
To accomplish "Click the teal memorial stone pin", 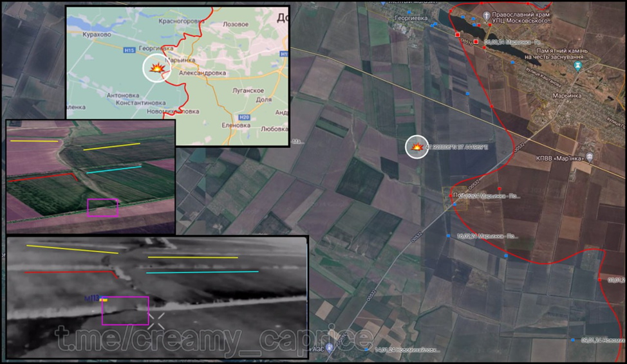I will click(x=577, y=66).
